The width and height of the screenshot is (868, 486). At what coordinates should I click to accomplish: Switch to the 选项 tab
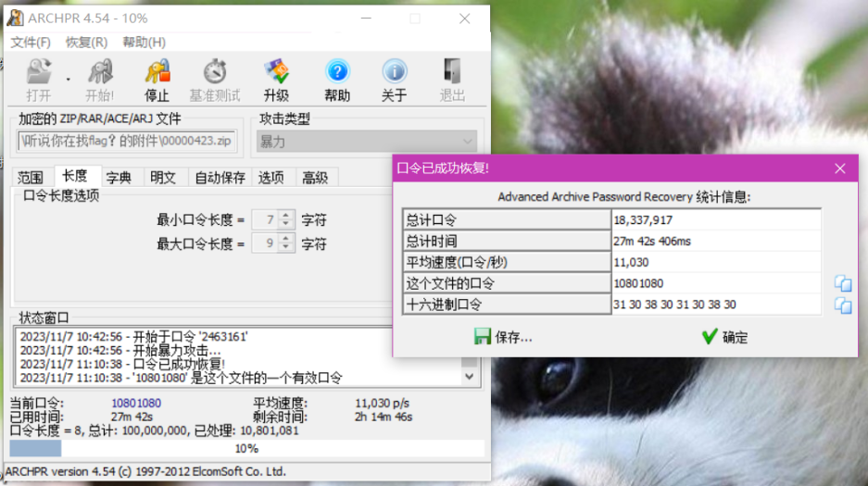click(x=271, y=178)
